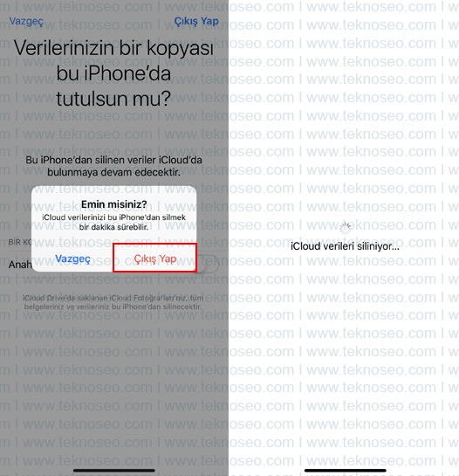Select 'iCloud verilerinizi bu iPhone'dan silmek' message

pyautogui.click(x=113, y=222)
